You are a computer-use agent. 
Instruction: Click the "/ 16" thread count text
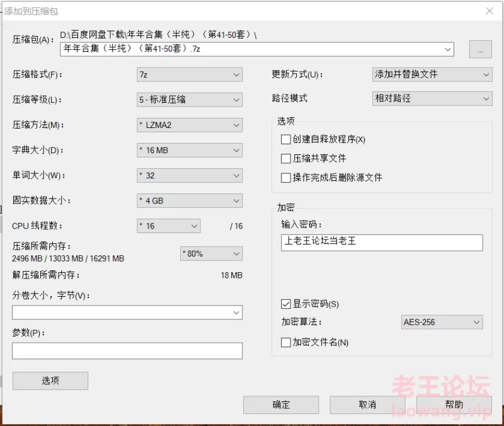coord(236,226)
